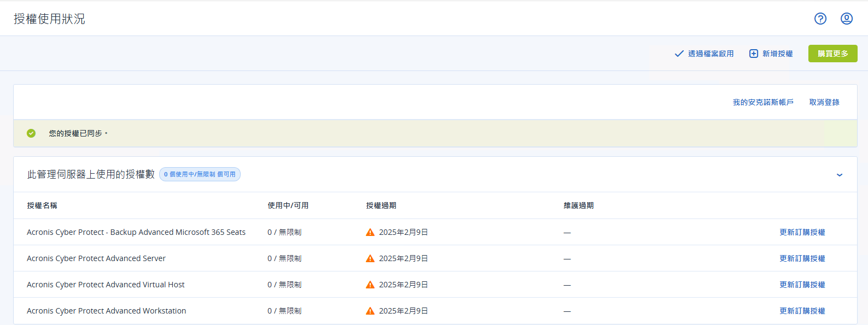
Task: Click the 此管理伺服器上使用的授權數 section heading
Action: (x=91, y=174)
